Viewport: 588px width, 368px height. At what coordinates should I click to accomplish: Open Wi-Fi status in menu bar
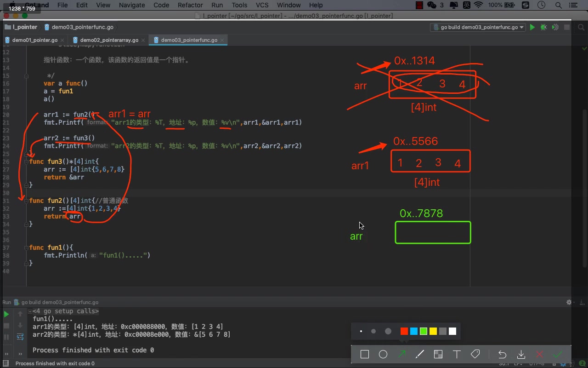point(479,5)
